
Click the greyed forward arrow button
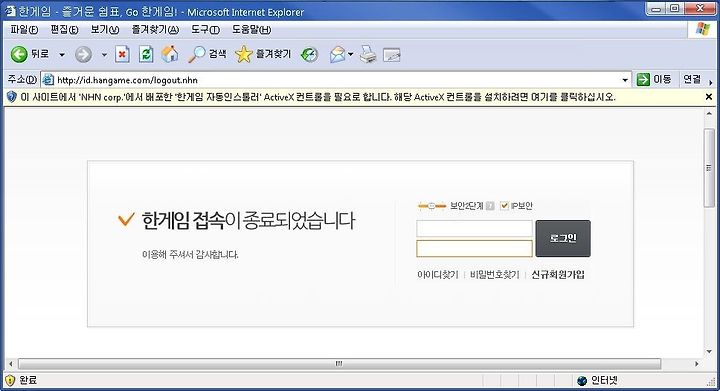tap(83, 55)
